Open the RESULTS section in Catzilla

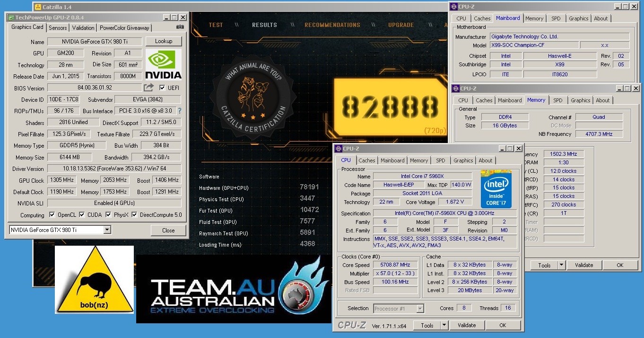pos(264,25)
